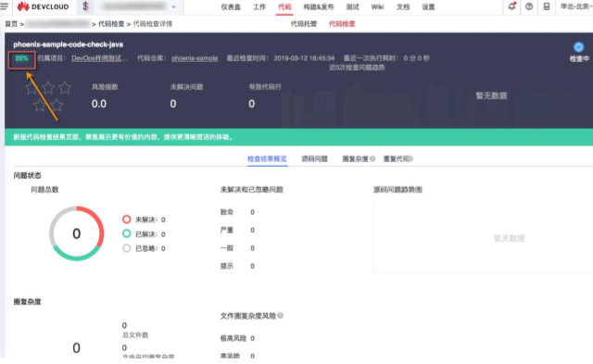Click the 风险指数 value 0.0
The width and height of the screenshot is (593, 364).
(x=99, y=104)
